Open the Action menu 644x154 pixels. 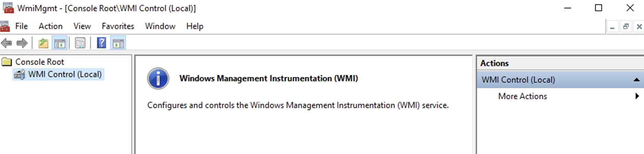(x=51, y=26)
